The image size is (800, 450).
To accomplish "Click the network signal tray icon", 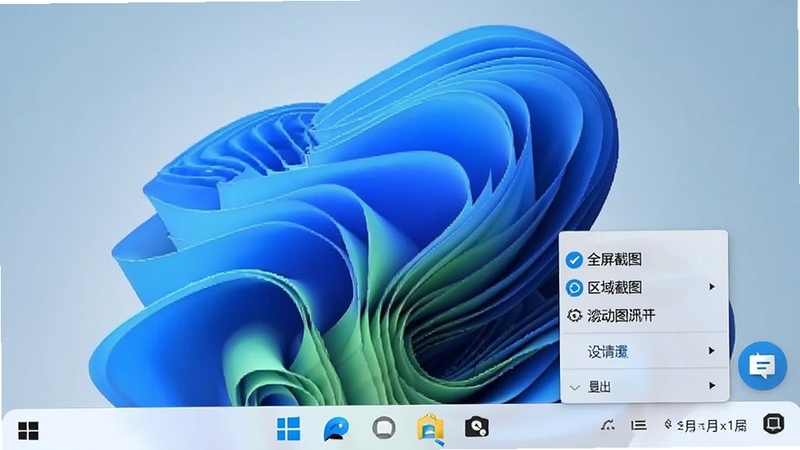I will [607, 425].
